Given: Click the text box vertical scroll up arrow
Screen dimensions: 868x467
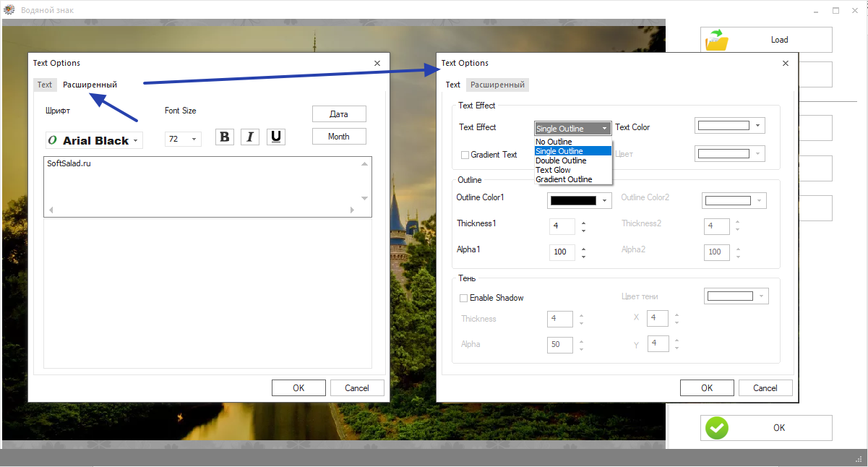Looking at the screenshot, I should (x=365, y=164).
